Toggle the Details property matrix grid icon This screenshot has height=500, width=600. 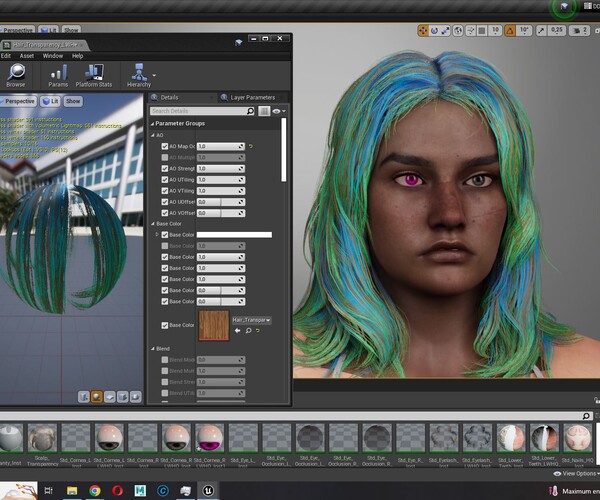point(264,111)
